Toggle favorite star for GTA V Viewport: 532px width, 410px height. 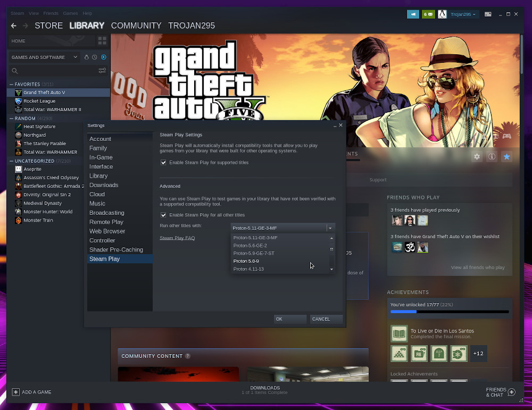(506, 157)
